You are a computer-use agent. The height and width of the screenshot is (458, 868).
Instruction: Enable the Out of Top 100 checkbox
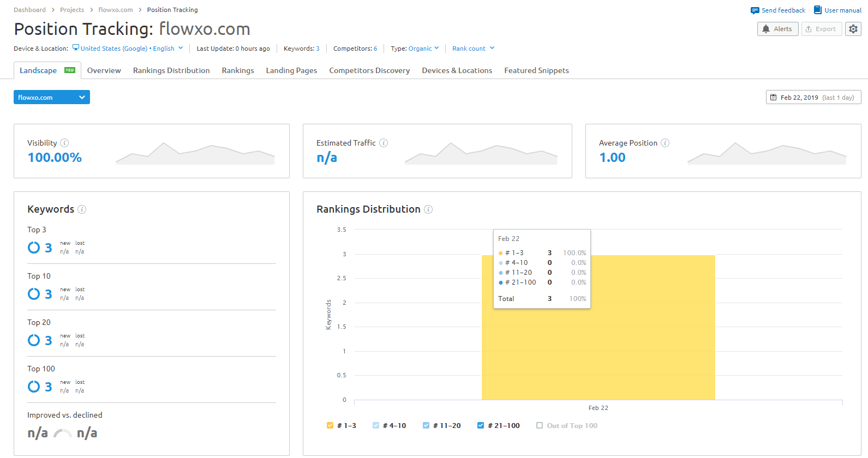pos(540,426)
